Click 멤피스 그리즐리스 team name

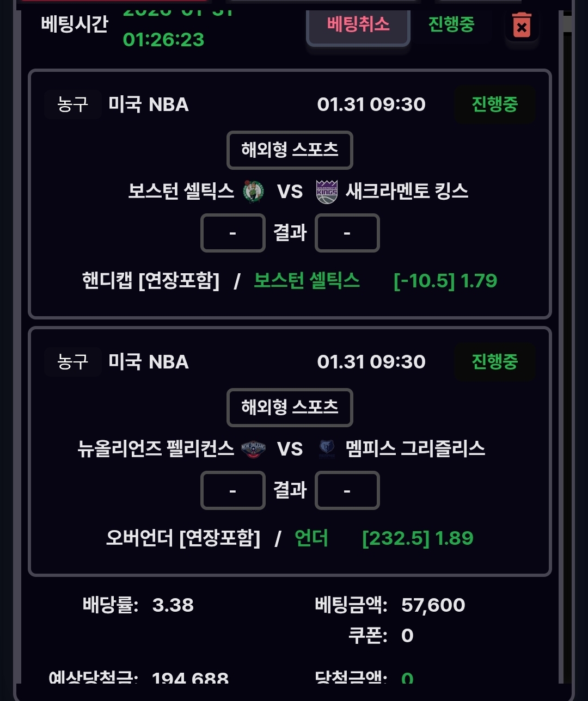coord(415,449)
